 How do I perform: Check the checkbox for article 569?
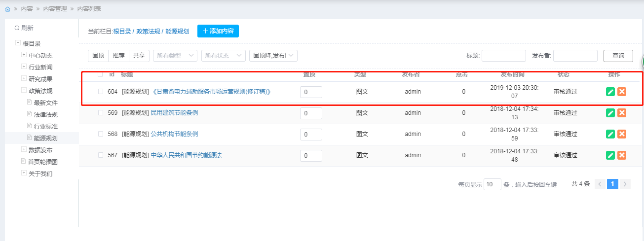101,113
